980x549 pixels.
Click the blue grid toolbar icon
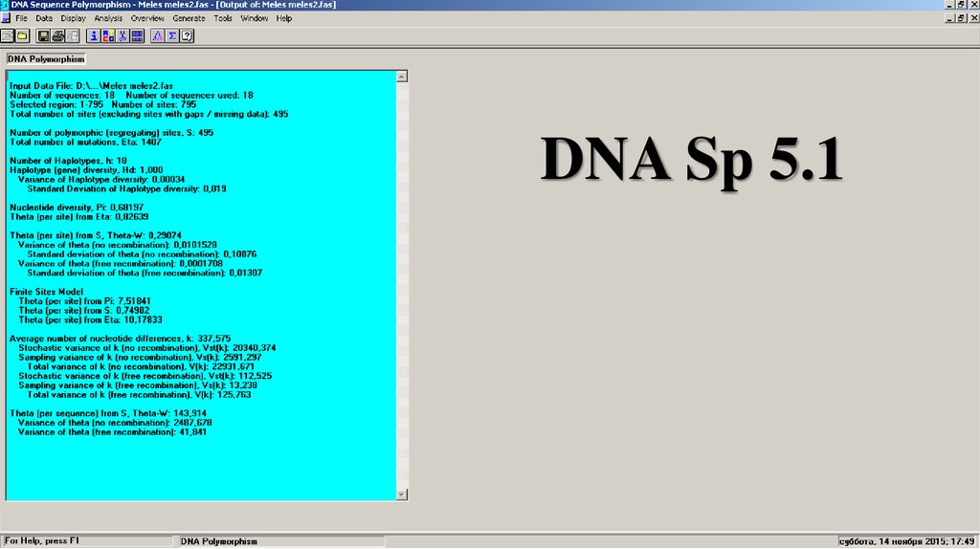click(x=137, y=36)
